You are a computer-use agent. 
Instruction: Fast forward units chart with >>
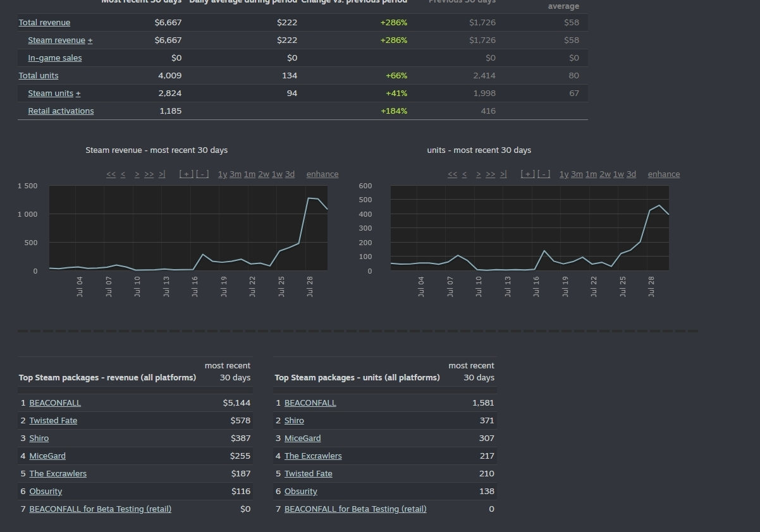pyautogui.click(x=490, y=174)
